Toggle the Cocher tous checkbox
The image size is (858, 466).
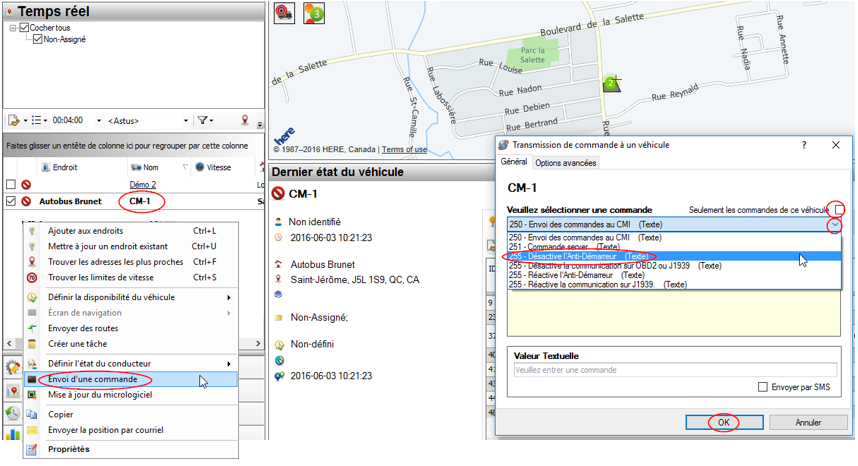click(24, 28)
